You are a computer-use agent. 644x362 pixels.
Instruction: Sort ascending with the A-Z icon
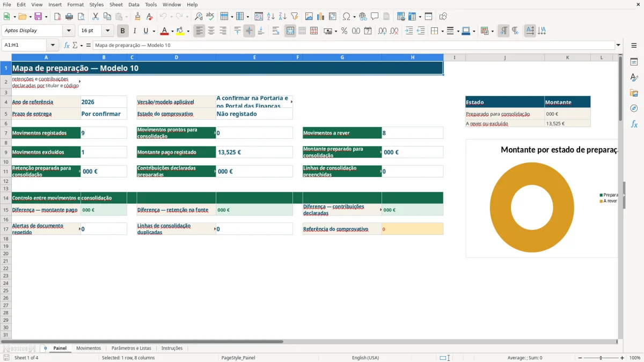click(x=270, y=17)
